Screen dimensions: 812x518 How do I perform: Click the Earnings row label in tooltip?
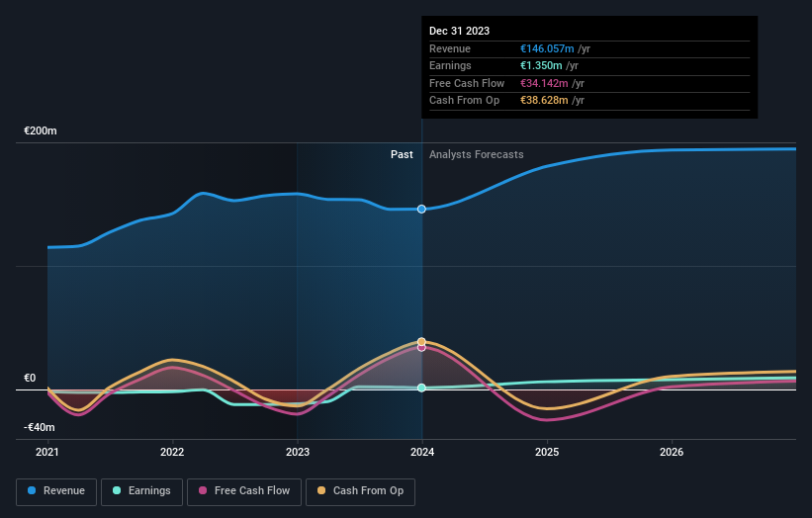451,65
